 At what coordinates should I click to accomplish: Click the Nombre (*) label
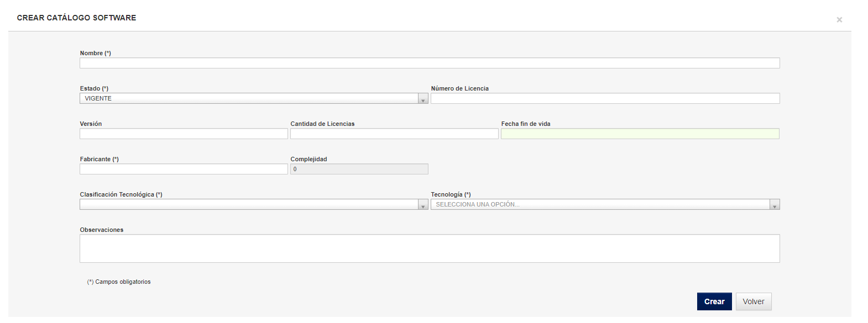point(96,53)
